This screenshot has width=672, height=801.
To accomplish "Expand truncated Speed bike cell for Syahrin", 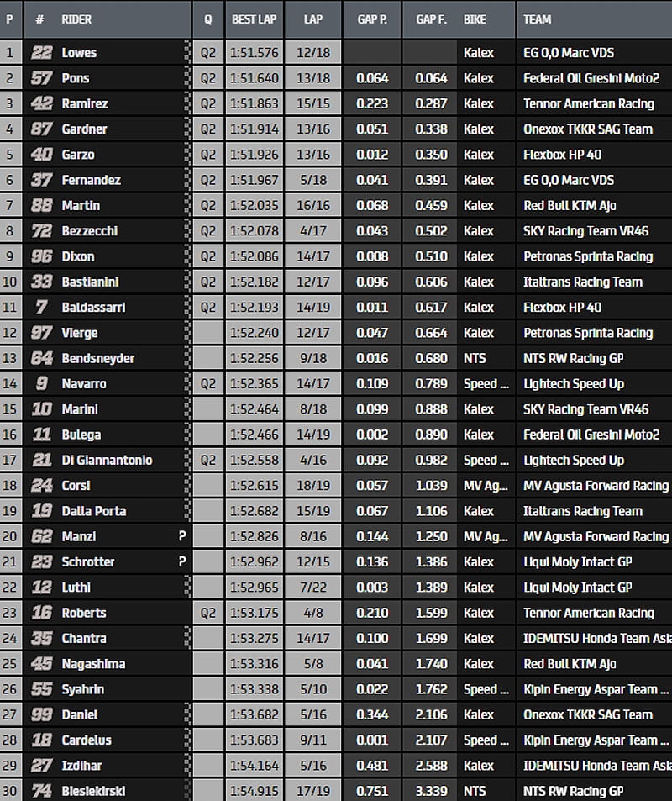I will click(486, 689).
